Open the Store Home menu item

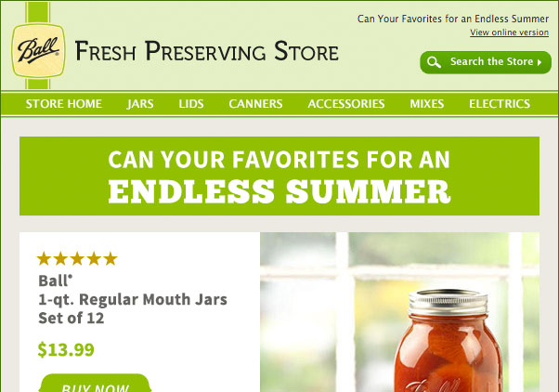click(x=64, y=104)
